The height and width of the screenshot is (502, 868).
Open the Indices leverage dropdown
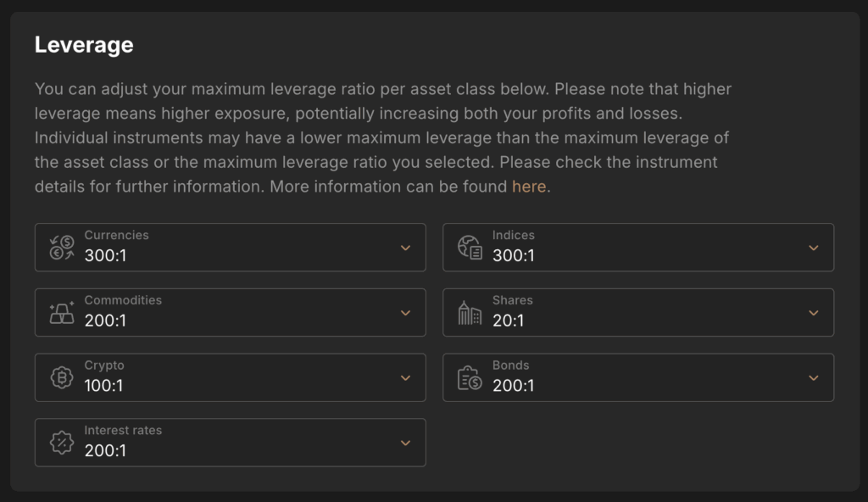(x=815, y=247)
